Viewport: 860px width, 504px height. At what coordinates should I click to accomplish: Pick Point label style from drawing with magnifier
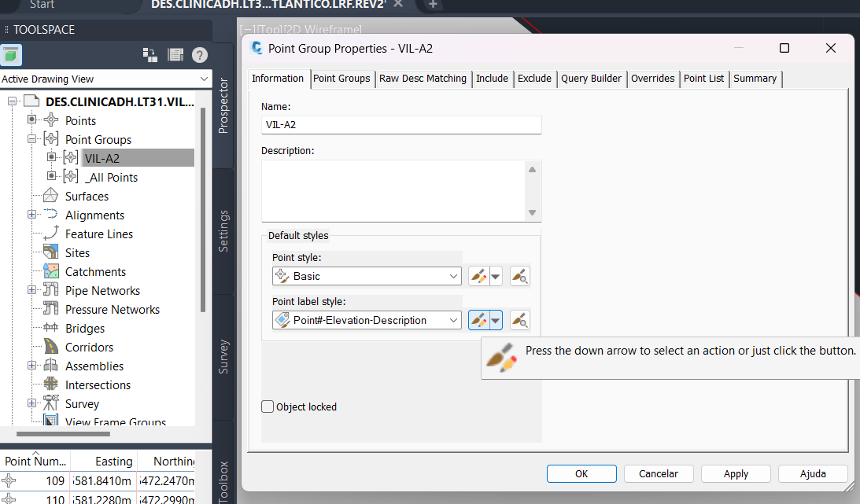click(x=520, y=320)
